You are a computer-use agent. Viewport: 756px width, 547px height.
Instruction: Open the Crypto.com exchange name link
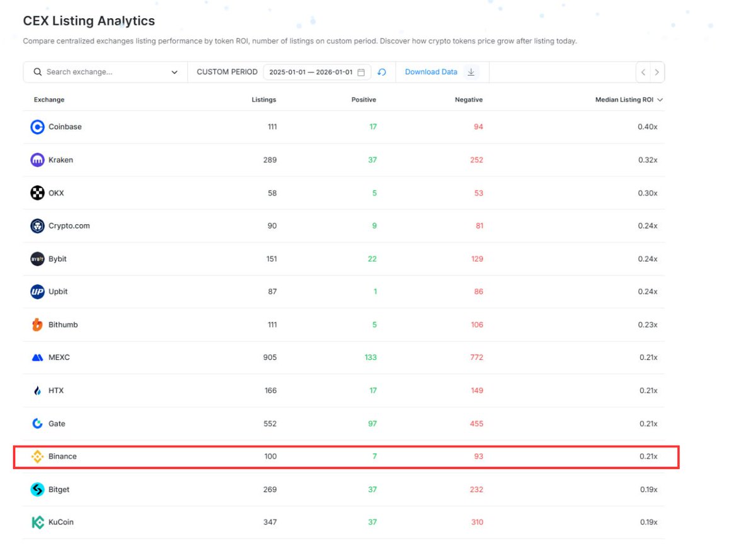click(x=69, y=226)
